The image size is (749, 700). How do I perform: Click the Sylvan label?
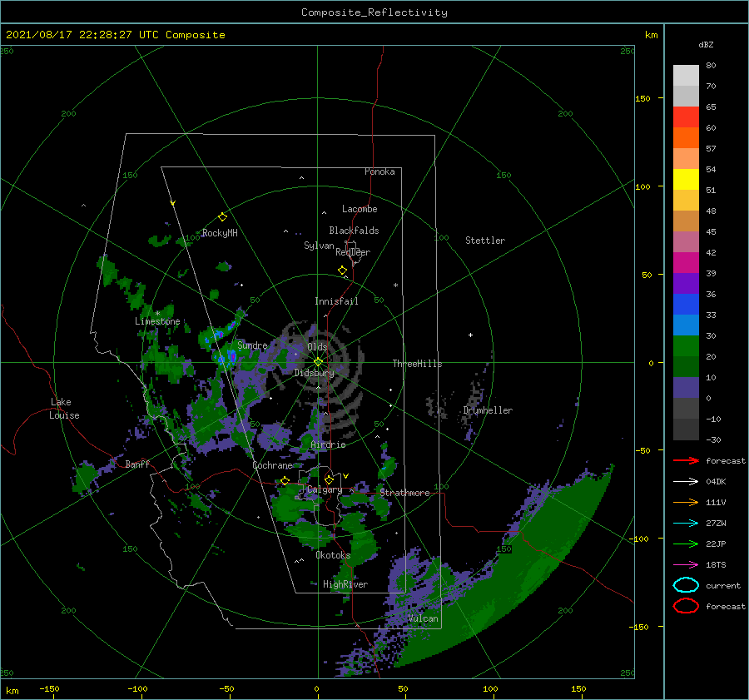(x=319, y=246)
